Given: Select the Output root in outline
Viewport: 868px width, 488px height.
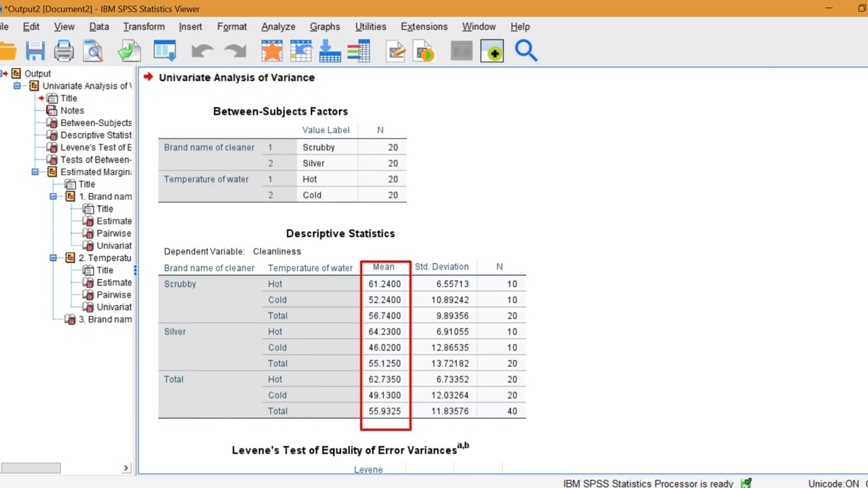Looking at the screenshot, I should (37, 74).
